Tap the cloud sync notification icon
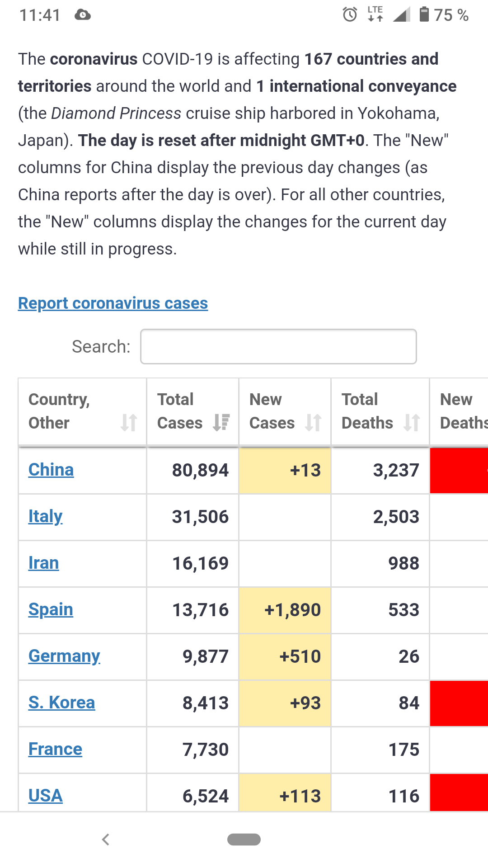The image size is (488, 868). coord(83,15)
